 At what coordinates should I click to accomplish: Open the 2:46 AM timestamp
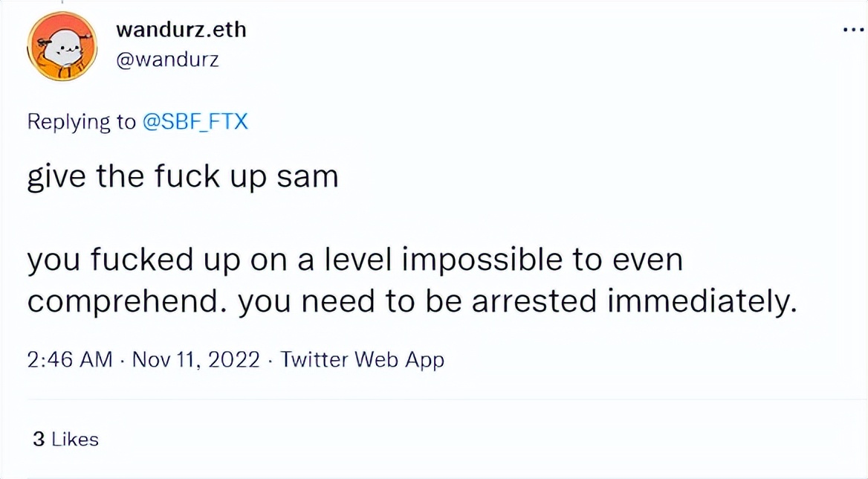(x=69, y=360)
